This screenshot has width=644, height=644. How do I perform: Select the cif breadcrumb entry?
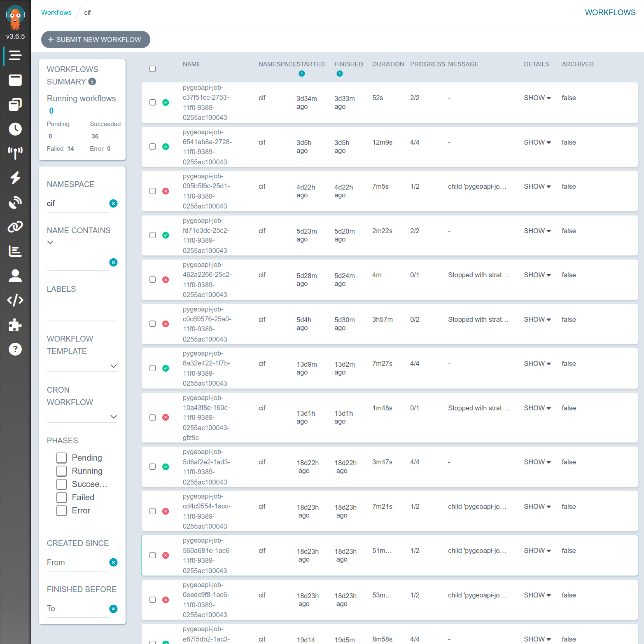point(87,12)
